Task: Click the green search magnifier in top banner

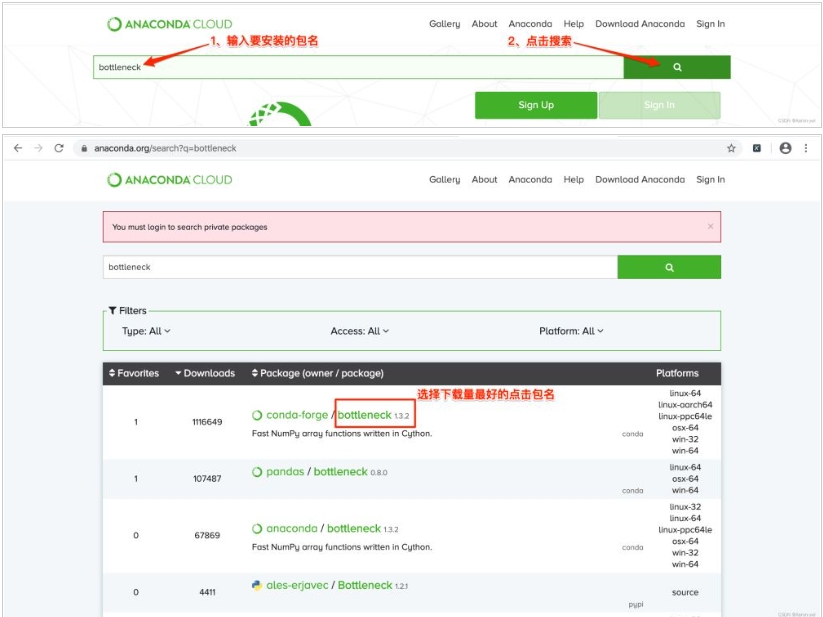Action: [677, 67]
